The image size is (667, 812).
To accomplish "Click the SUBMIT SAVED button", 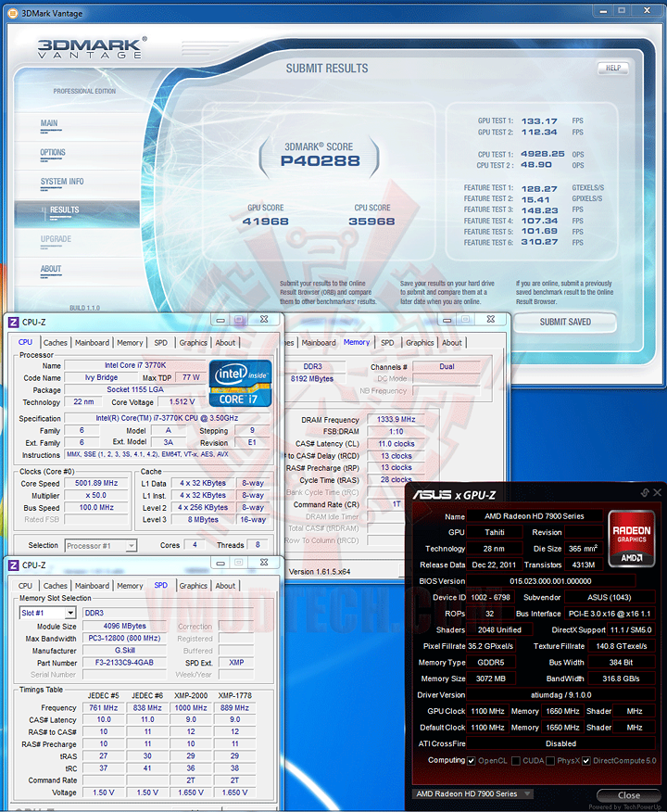I will pos(565,322).
